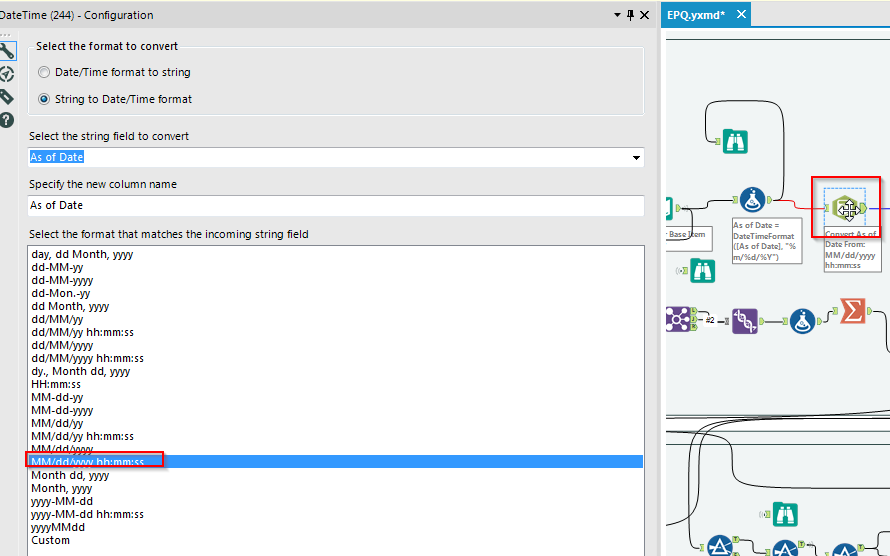This screenshot has height=556, width=890.
Task: Choose format 'day, dd Month, yyyy'
Action: pos(82,254)
